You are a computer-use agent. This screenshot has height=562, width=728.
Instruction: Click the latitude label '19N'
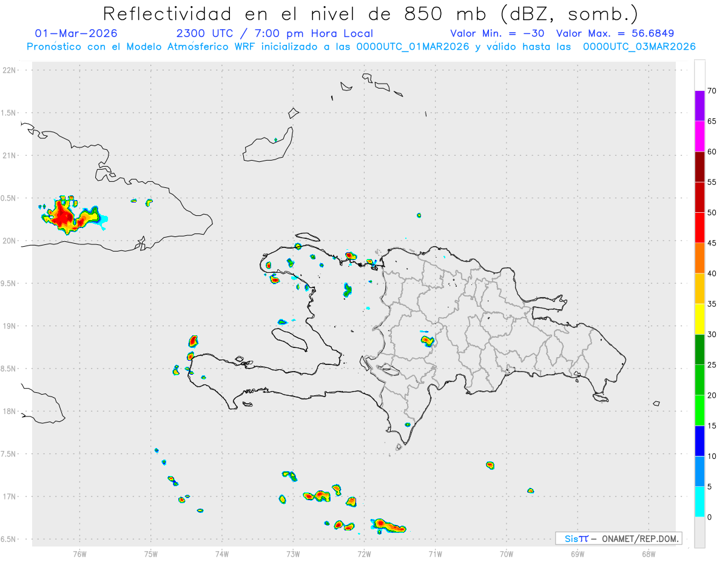tap(9, 326)
